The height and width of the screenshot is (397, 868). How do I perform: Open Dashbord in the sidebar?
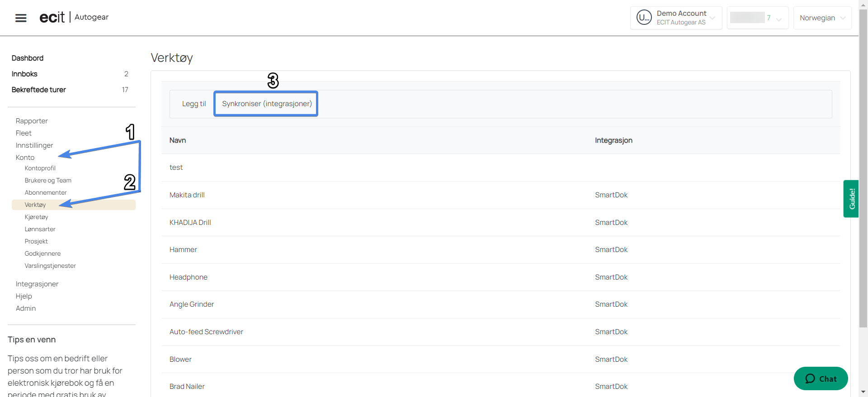(x=28, y=58)
